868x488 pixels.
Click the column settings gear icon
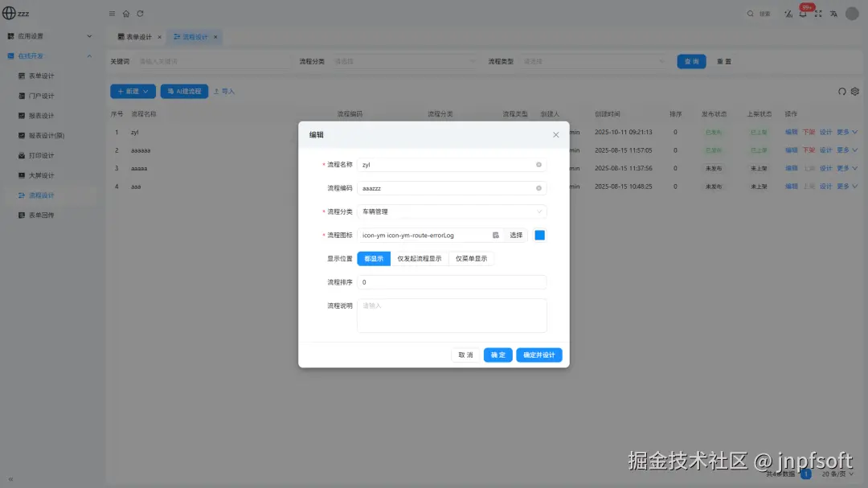(854, 92)
